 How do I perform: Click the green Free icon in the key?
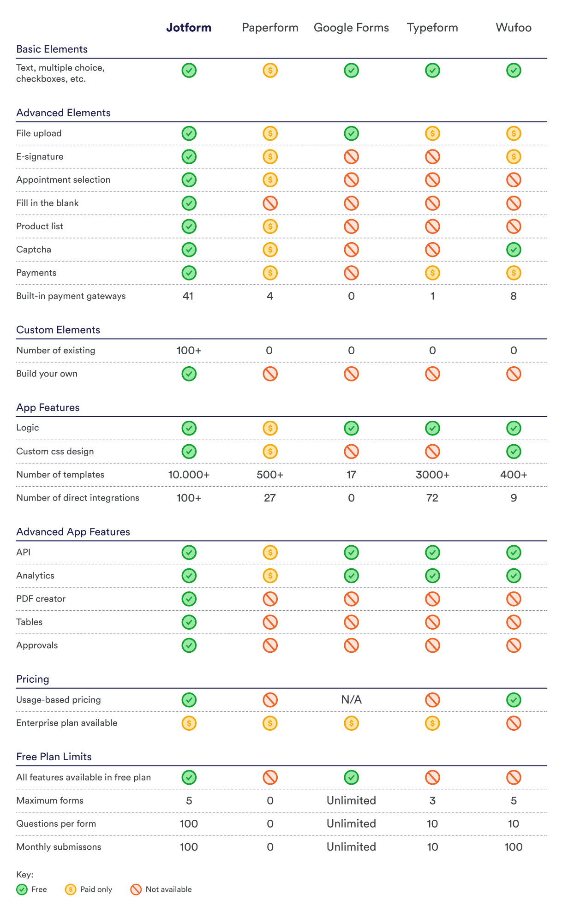(x=22, y=889)
